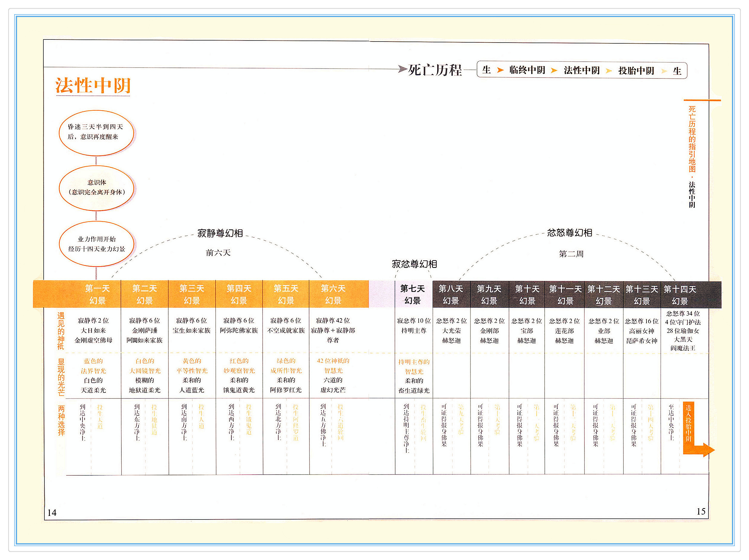Click page number 15
Image resolution: width=749 pixels, height=560 pixels.
[701, 511]
